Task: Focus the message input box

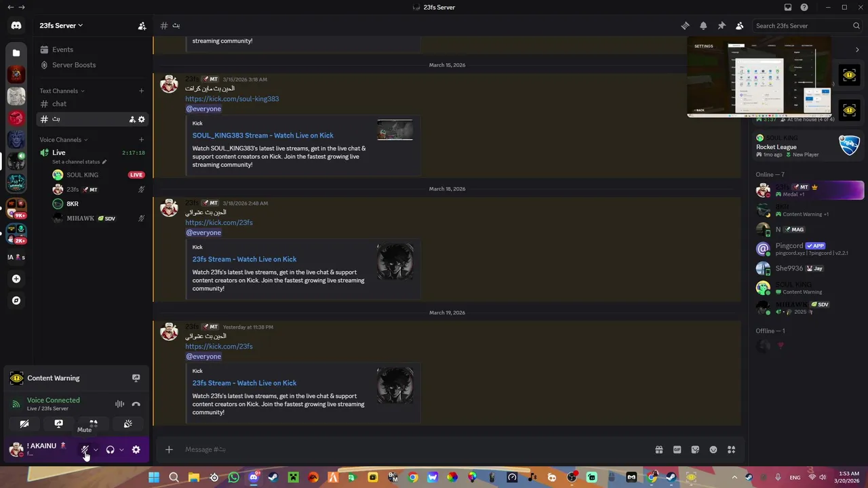Action: (x=414, y=449)
